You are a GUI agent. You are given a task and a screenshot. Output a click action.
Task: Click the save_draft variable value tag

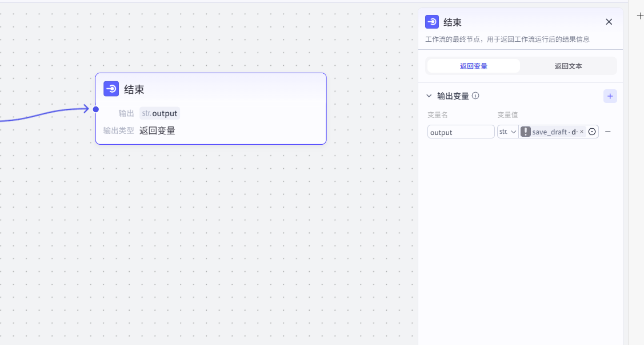[x=551, y=132]
